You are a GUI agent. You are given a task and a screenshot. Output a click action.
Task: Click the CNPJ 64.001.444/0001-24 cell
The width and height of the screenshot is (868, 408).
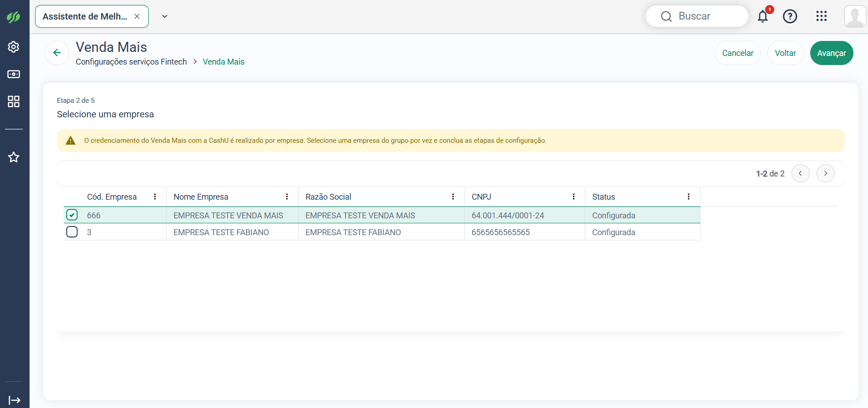tap(524, 215)
